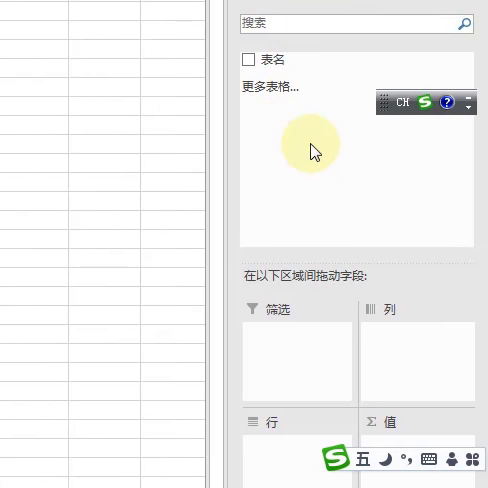Minimize the language bar

468,98
